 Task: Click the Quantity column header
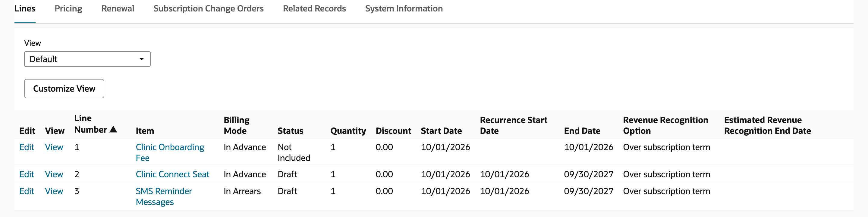pyautogui.click(x=348, y=131)
